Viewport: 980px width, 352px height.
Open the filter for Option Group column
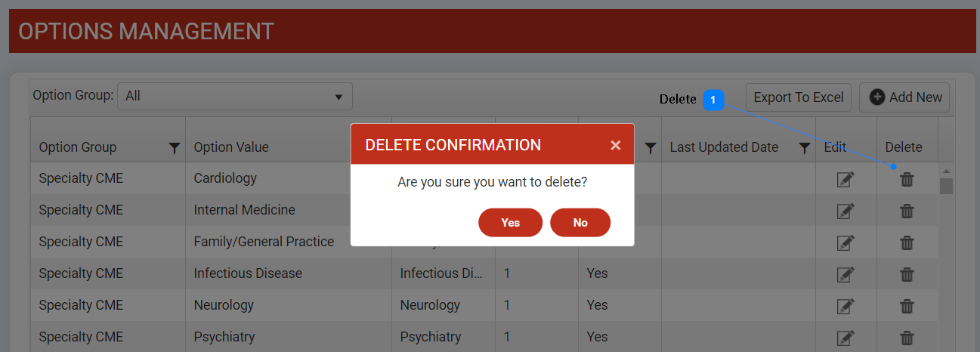click(x=175, y=148)
